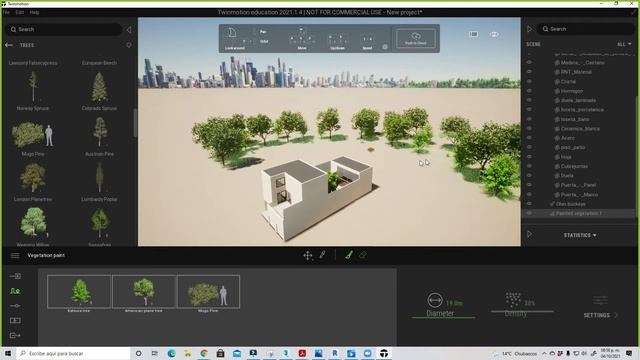Screen dimensions: 640x360
Task: Toggle visibility of Hormigon item
Action: [529, 91]
